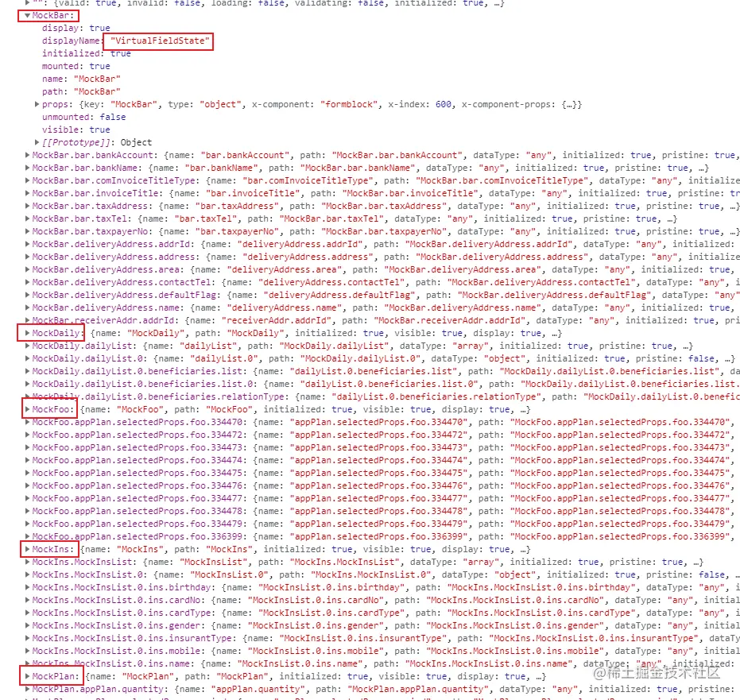740x700 pixels.
Task: Expand MockDaily.dailyList array entry
Action: click(x=27, y=346)
